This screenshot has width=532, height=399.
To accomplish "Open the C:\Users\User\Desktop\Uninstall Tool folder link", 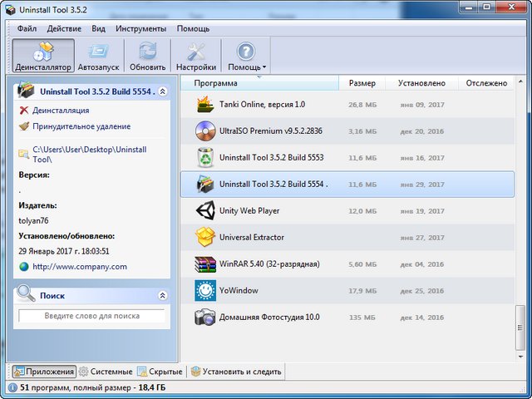I will coord(90,155).
